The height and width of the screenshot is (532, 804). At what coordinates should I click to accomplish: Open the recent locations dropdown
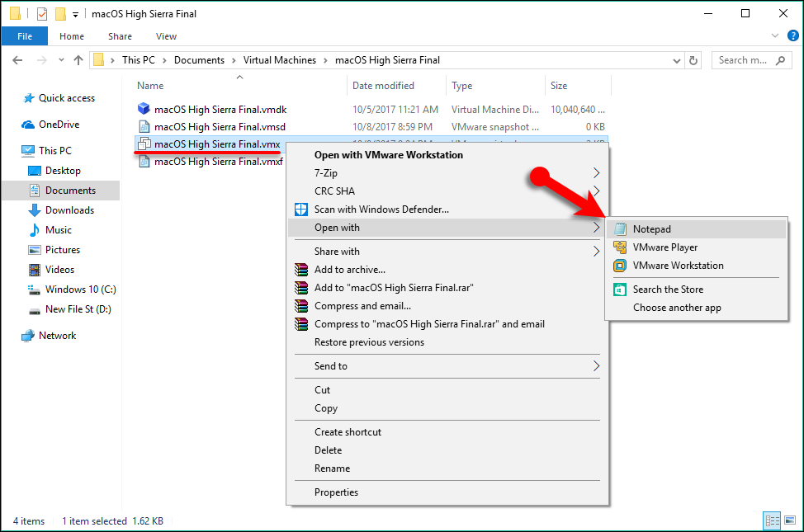[x=62, y=60]
